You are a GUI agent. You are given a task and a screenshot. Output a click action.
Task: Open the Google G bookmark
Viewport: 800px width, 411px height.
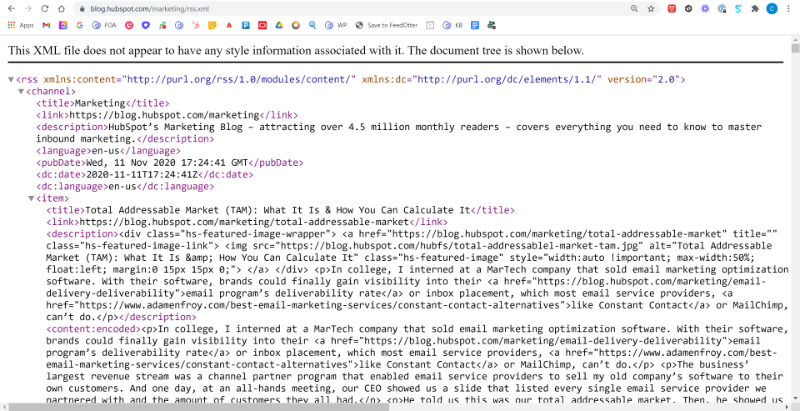point(80,25)
